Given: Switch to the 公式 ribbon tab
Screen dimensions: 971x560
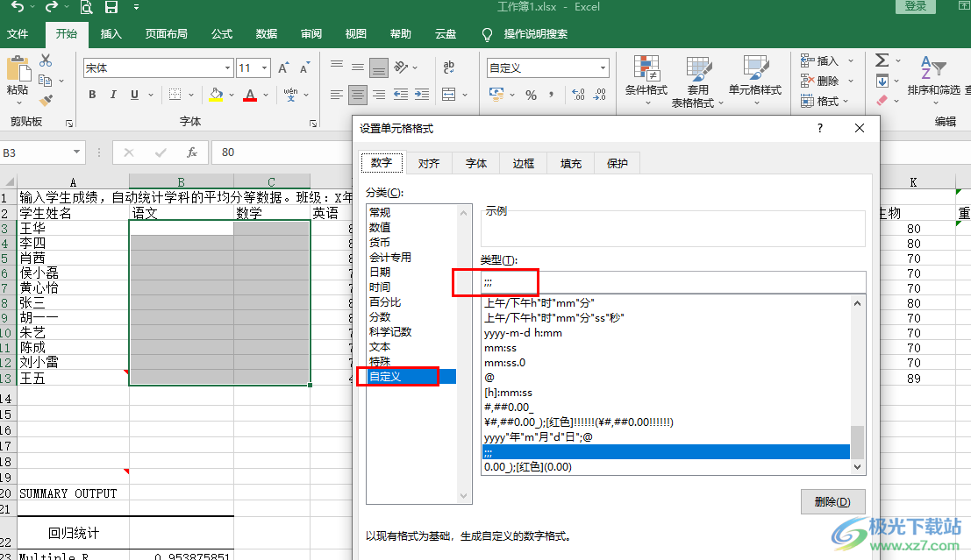Looking at the screenshot, I should 222,34.
